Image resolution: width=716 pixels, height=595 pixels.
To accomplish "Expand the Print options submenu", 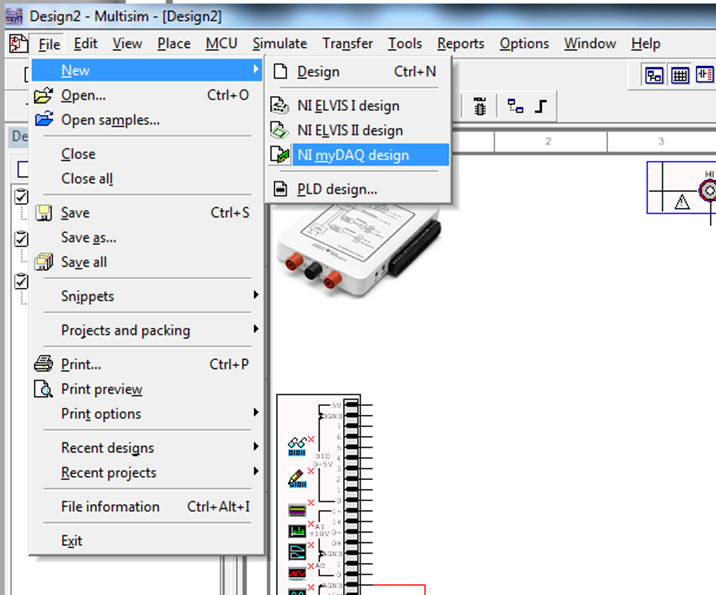I will click(147, 413).
